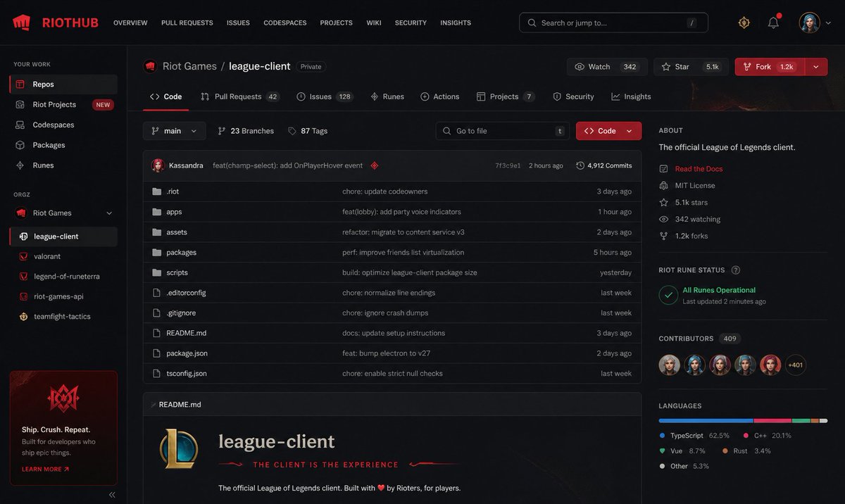Click the red diamond status icon on commit
The width and height of the screenshot is (845, 504).
click(x=375, y=166)
